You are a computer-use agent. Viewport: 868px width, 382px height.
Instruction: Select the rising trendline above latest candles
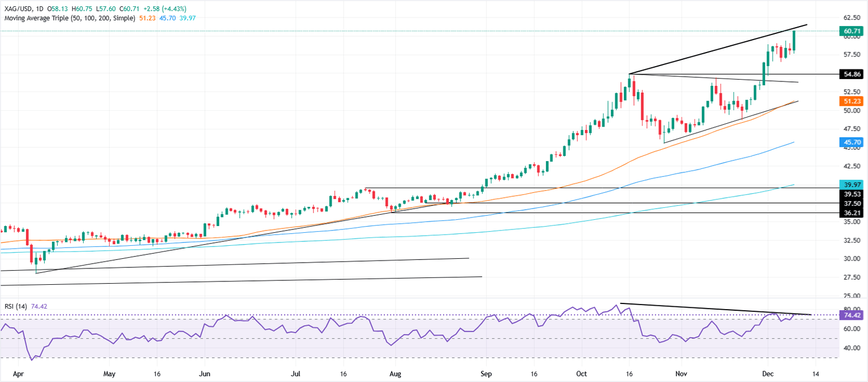coord(718,50)
